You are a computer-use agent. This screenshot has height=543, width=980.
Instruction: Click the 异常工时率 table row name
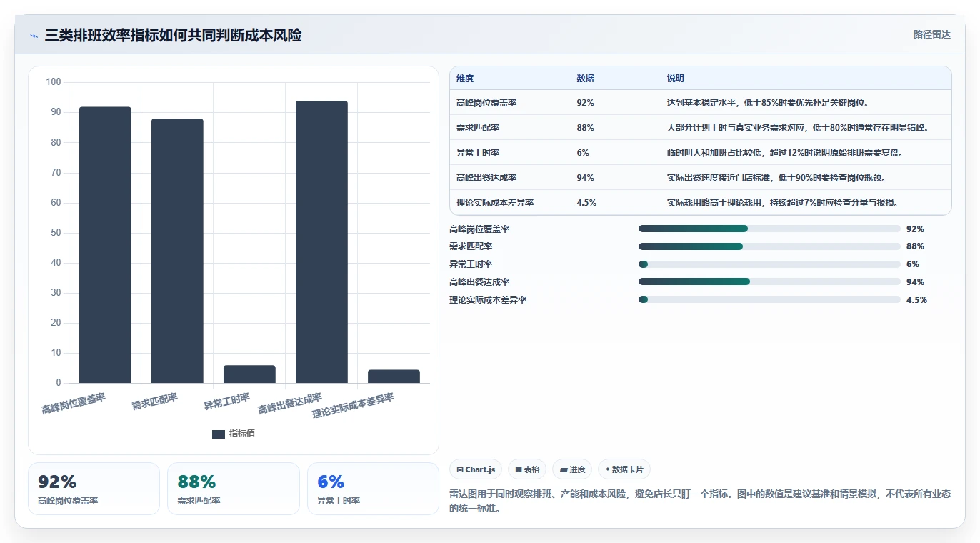(x=478, y=153)
